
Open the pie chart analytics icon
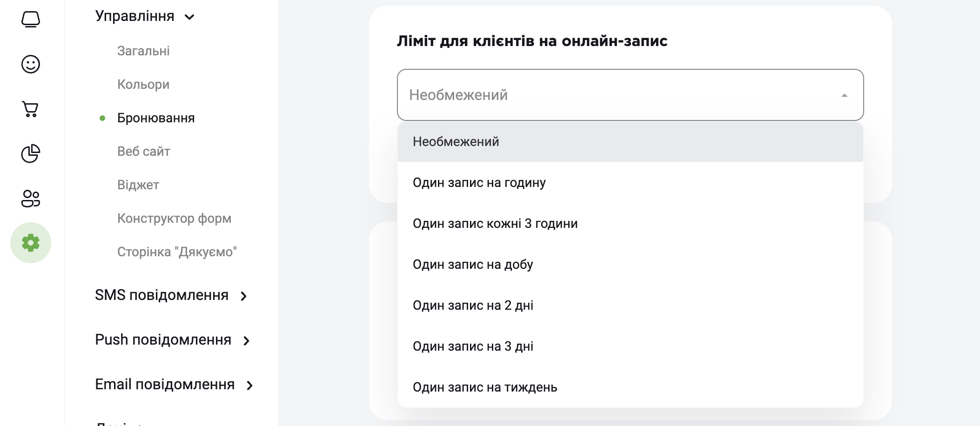pyautogui.click(x=31, y=153)
